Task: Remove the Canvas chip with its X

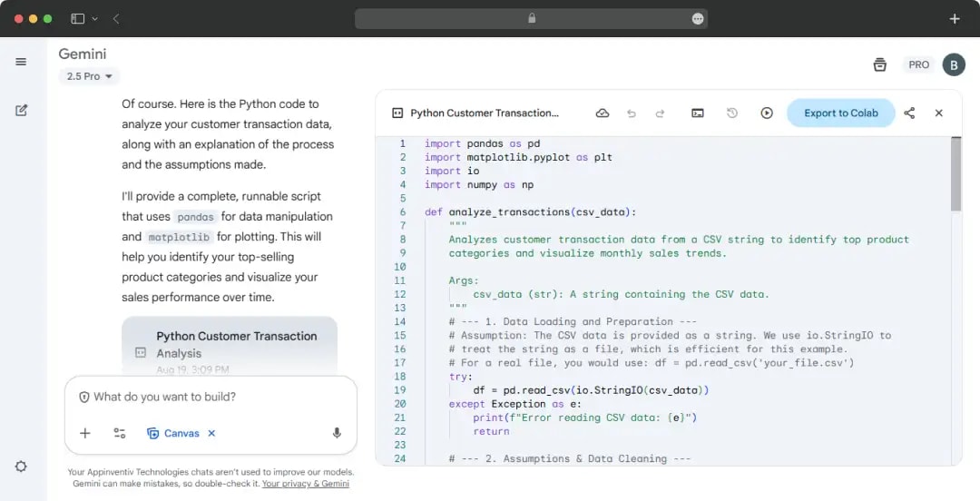Action: [x=211, y=433]
